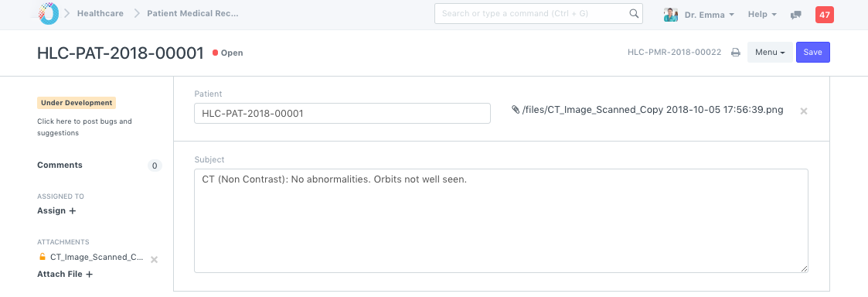Focus the Patient input field
The height and width of the screenshot is (297, 868).
(342, 113)
